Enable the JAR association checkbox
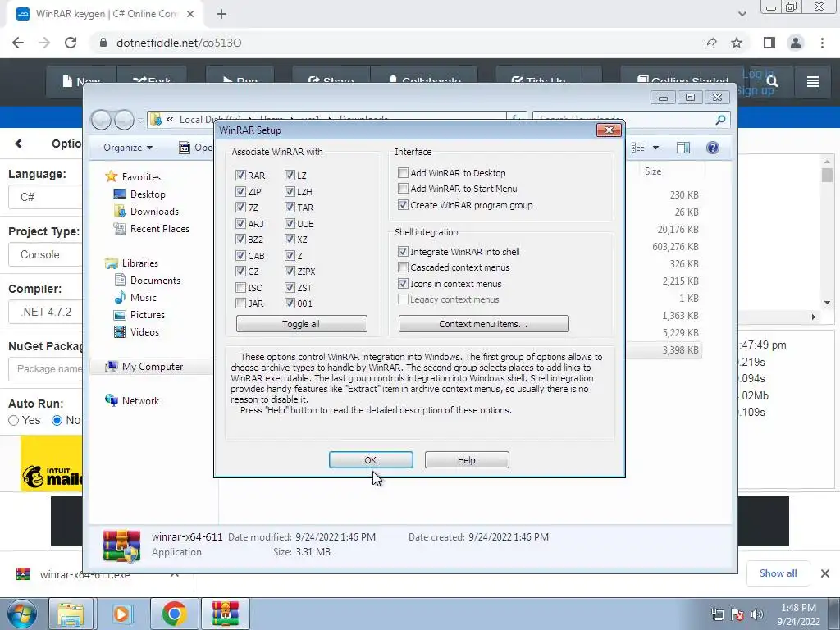Screen dimensions: 840x630 (240, 304)
